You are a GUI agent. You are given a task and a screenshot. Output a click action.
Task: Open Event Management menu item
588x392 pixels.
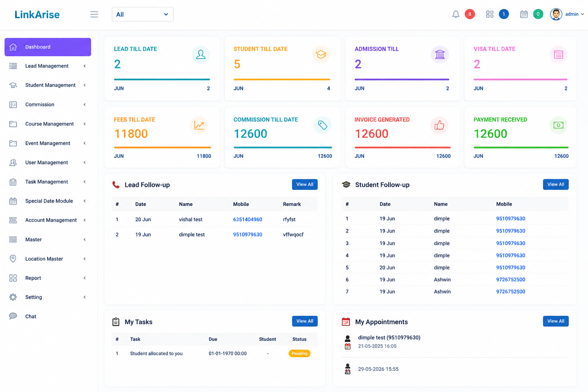tap(48, 143)
